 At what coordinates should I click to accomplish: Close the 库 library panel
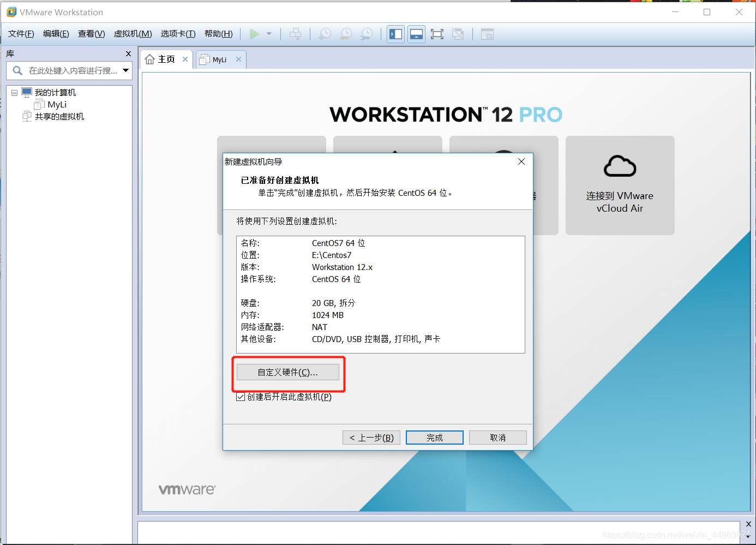point(128,53)
